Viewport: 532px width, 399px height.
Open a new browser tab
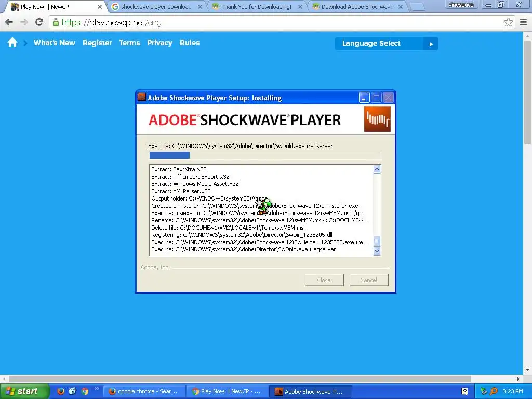pyautogui.click(x=417, y=7)
